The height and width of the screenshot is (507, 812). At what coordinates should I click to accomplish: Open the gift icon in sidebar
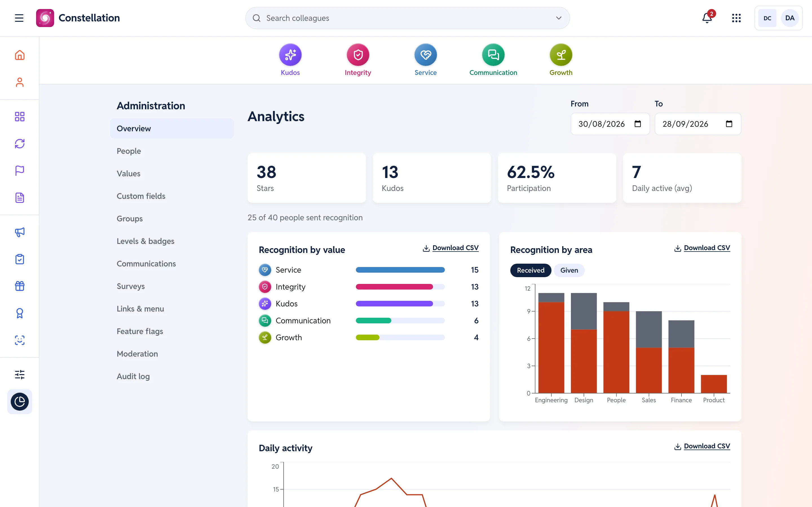20,286
